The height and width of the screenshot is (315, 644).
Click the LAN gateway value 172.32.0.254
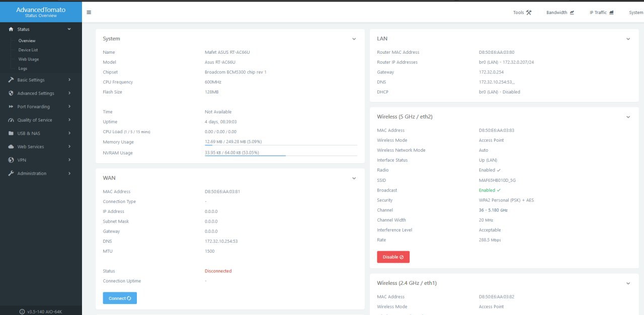click(491, 72)
